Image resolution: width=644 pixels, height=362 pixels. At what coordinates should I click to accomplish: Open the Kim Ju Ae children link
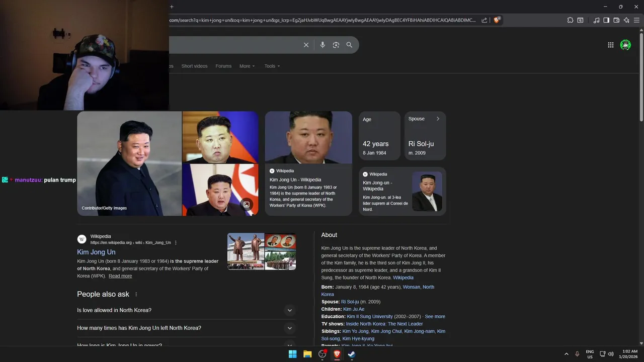point(354,309)
